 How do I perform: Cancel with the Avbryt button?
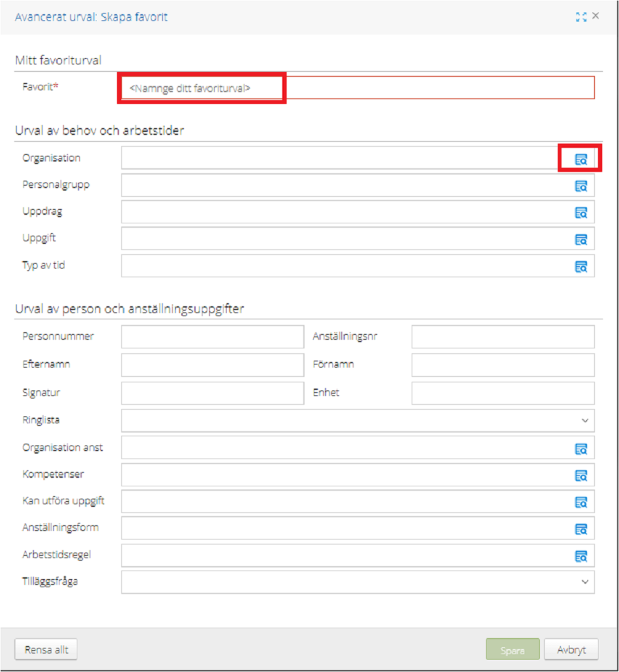coord(571,650)
